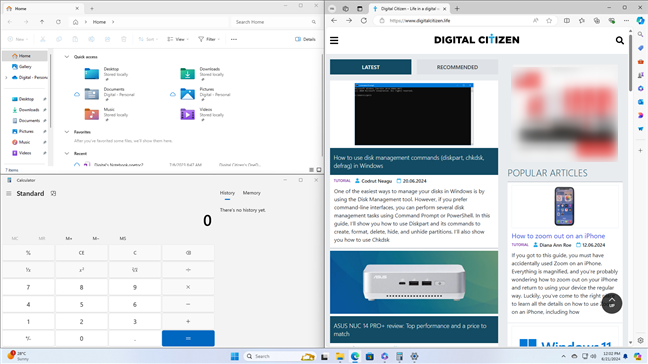Open Microsoft Store from the taskbar
The width and height of the screenshot is (648, 364).
(369, 356)
